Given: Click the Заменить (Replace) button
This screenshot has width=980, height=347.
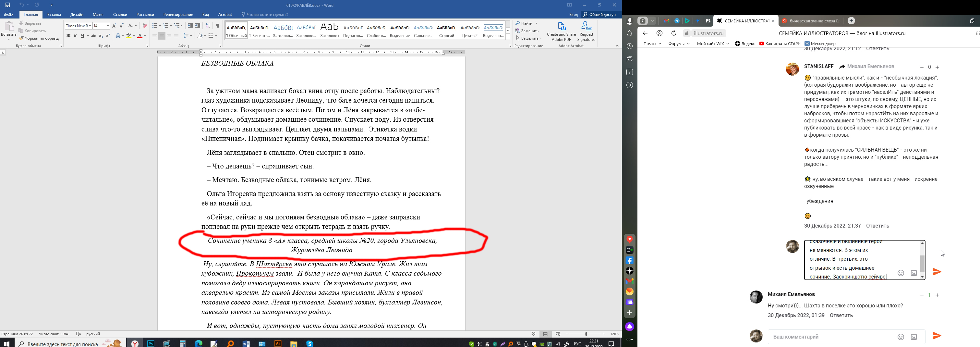Looking at the screenshot, I should click(x=527, y=31).
